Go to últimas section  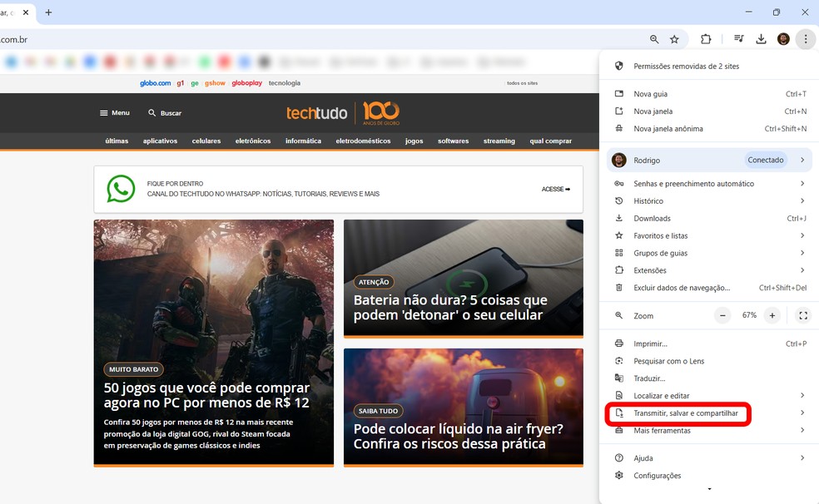[117, 141]
